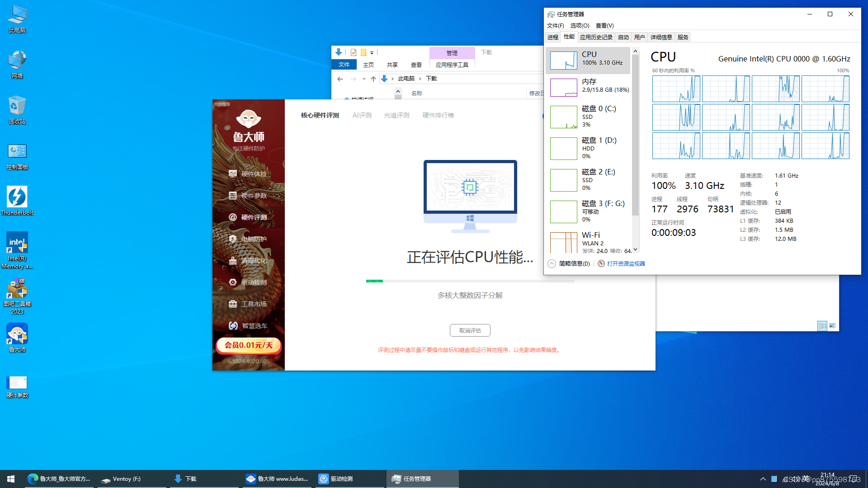Open 图吧工具箱 2023 desktop icon

pos(17,296)
